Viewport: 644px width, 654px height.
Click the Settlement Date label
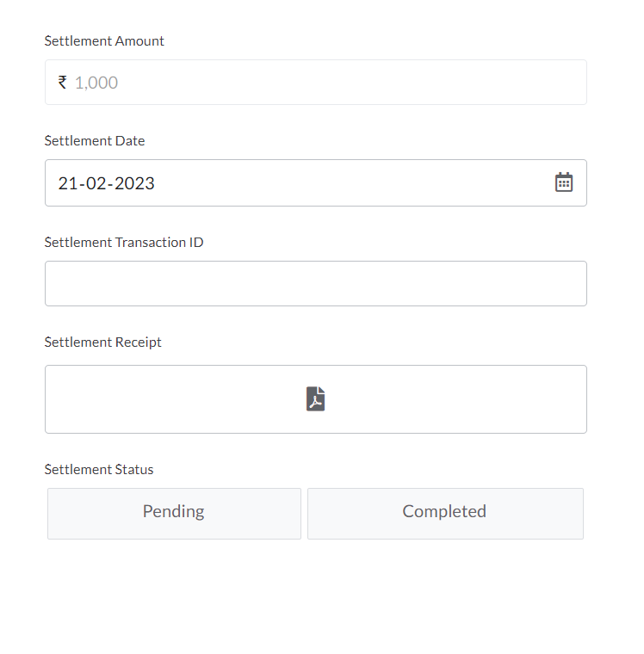(95, 140)
